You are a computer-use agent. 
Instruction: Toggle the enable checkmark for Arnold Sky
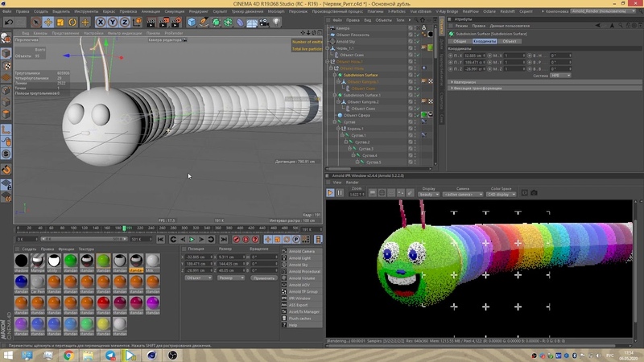point(417,42)
